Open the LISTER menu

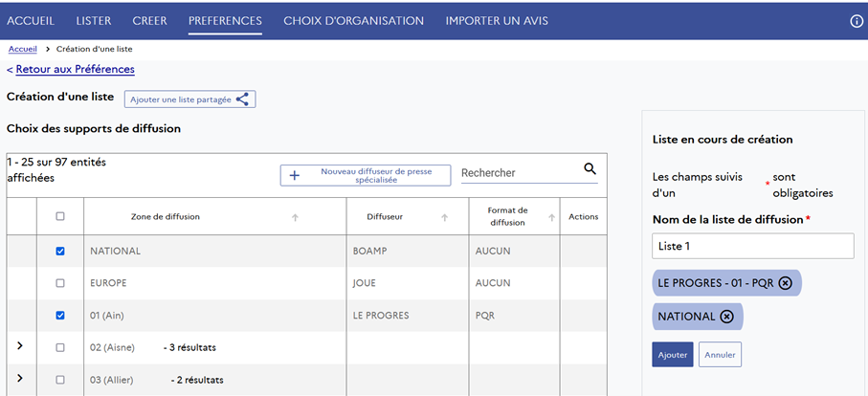(94, 21)
